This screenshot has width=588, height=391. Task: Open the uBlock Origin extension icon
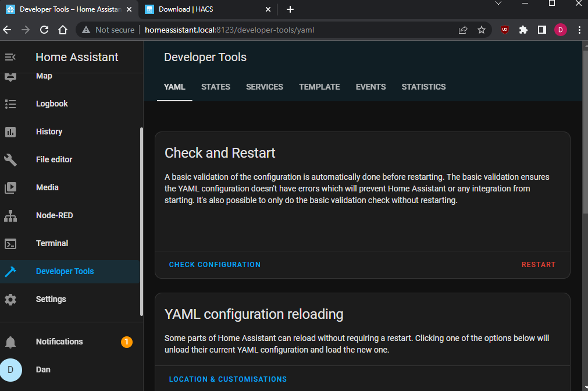point(505,30)
